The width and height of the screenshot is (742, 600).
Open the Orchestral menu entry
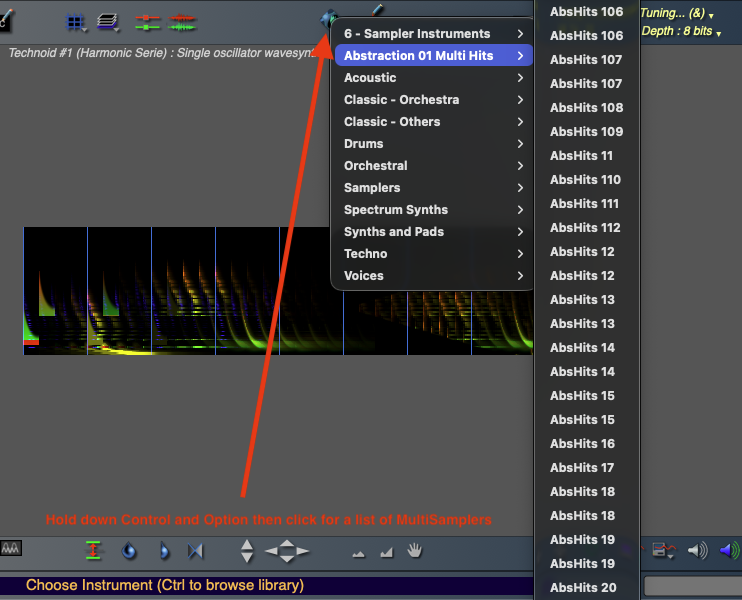pos(433,166)
